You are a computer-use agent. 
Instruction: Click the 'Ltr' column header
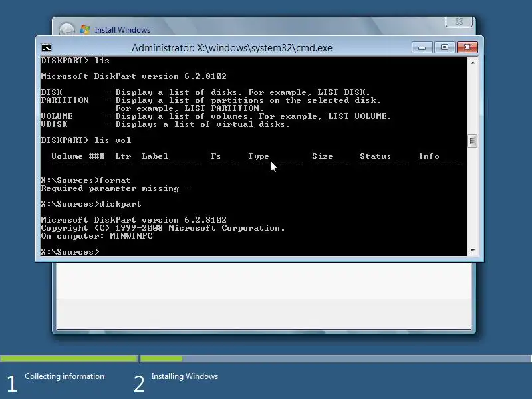123,156
